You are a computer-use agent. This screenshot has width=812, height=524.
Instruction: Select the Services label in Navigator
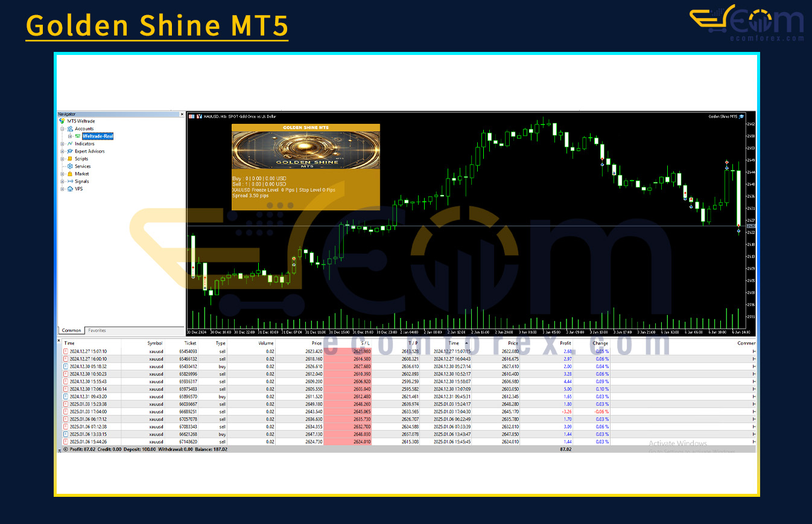click(x=83, y=166)
